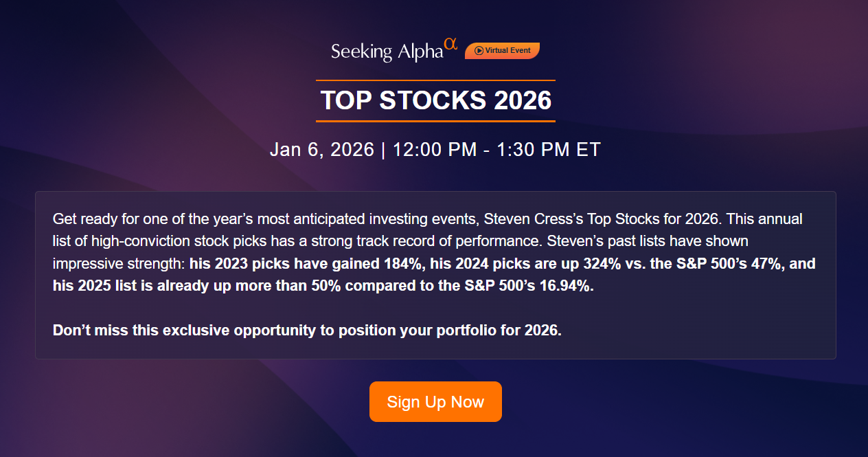This screenshot has width=868, height=457.
Task: Click the TOP STOCKS 2026 heading
Action: (435, 100)
